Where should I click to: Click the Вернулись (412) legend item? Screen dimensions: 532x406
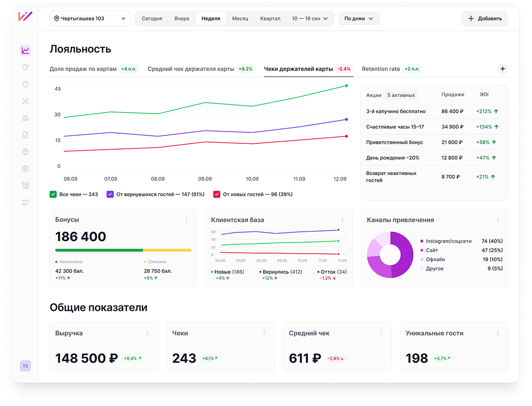click(281, 272)
